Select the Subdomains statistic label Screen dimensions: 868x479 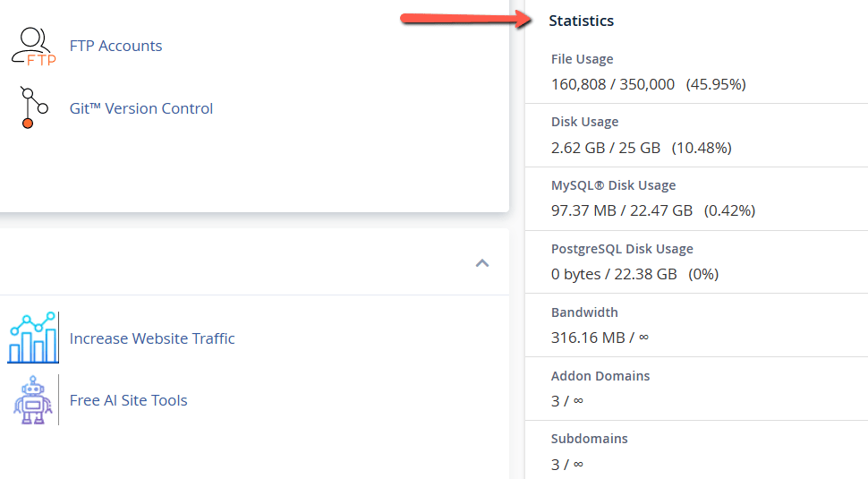point(590,439)
